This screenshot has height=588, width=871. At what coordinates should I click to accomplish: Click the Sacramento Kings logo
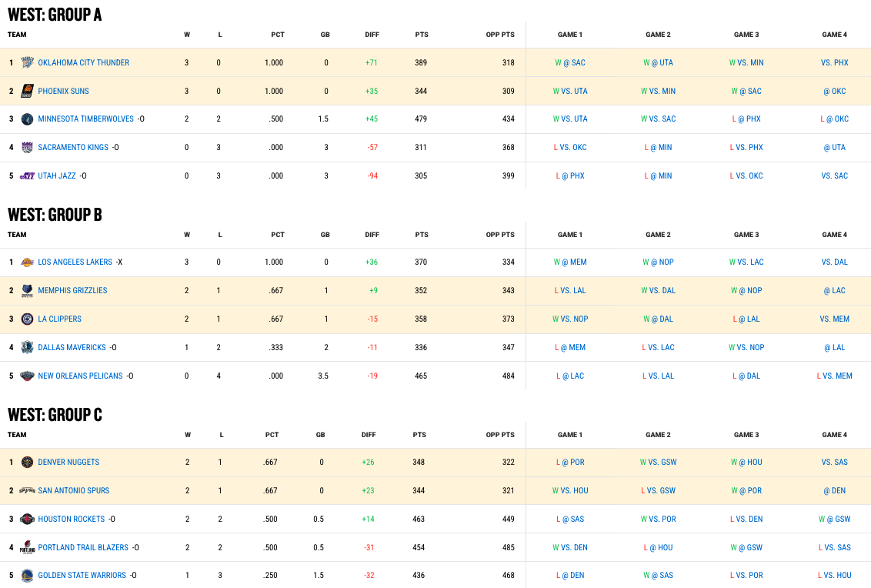[x=28, y=147]
